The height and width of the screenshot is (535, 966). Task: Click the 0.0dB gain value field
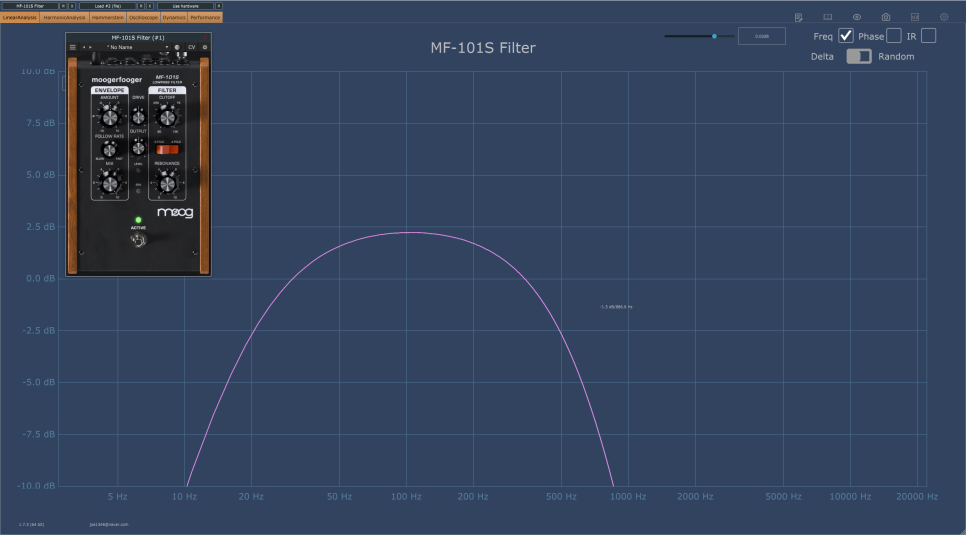(x=761, y=36)
